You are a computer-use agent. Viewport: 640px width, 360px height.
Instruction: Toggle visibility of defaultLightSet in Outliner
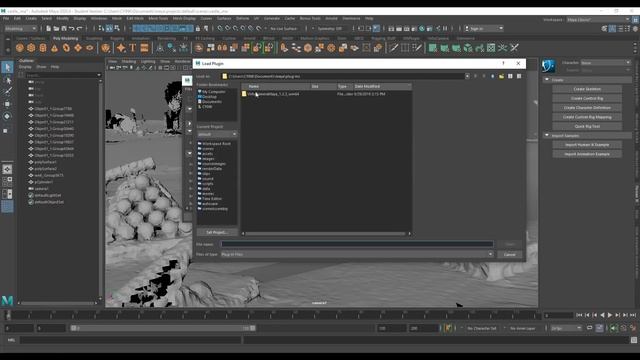tap(31, 196)
